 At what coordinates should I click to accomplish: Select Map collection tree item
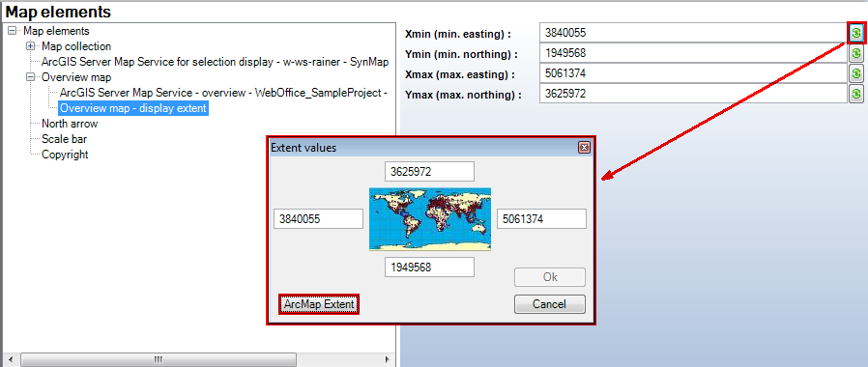tap(76, 46)
